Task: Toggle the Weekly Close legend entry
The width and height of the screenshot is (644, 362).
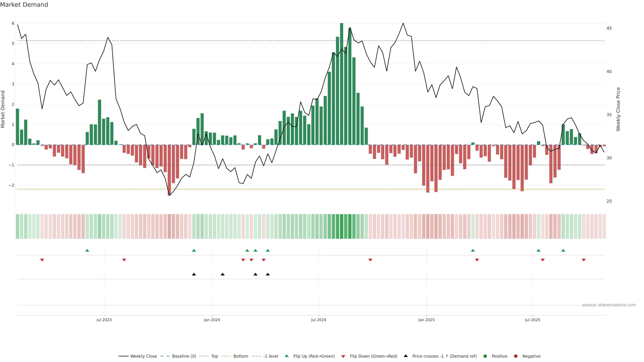Action: tap(144, 356)
